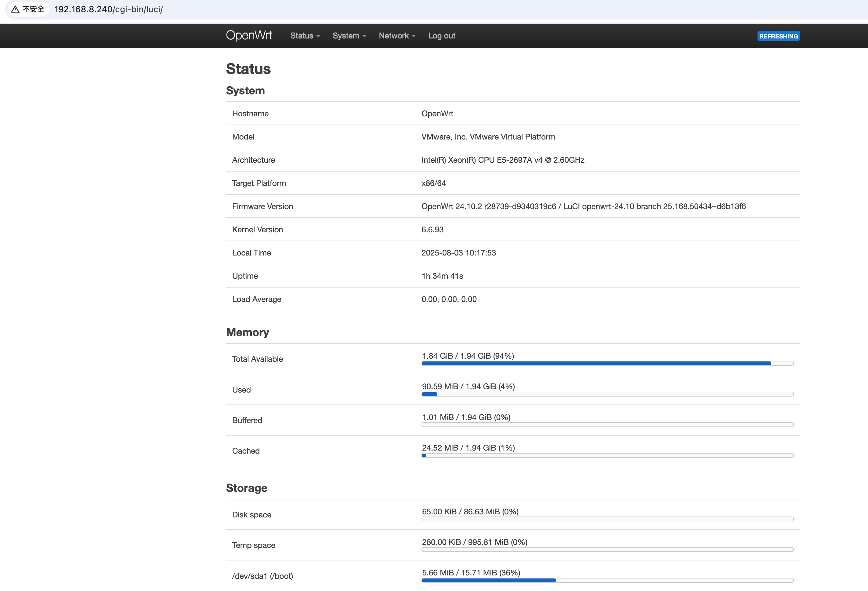This screenshot has width=868, height=591.
Task: Open the Network dropdown menu
Action: coord(397,36)
